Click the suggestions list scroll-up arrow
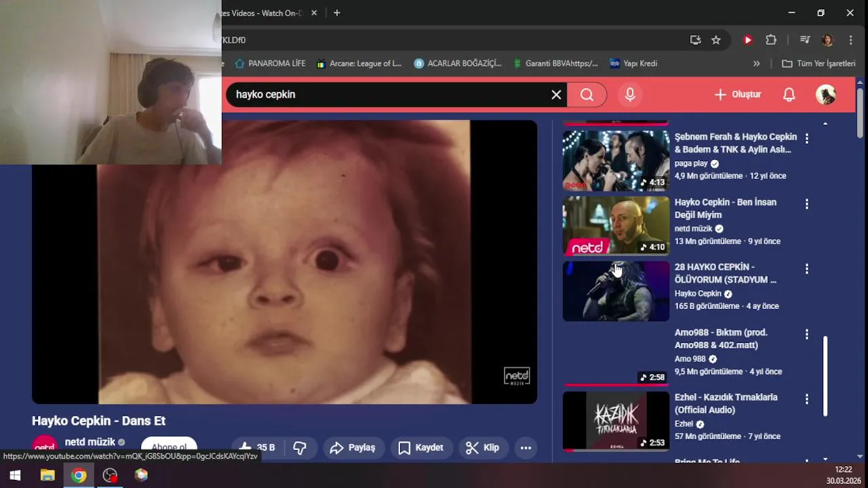Viewport: 868px width, 488px height. [x=825, y=123]
